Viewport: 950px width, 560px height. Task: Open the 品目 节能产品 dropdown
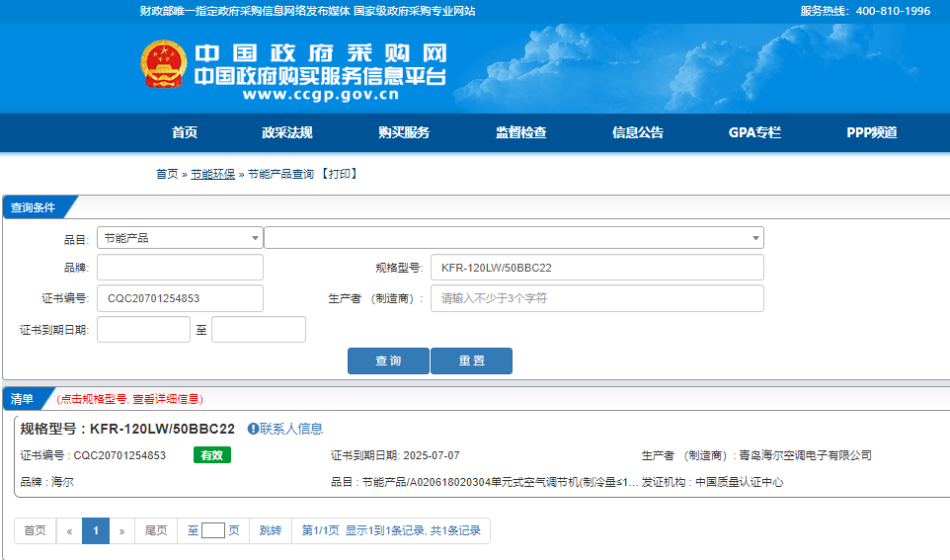tap(180, 238)
